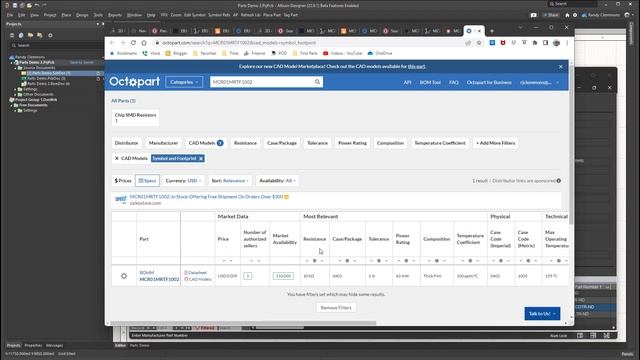640x360 pixels.
Task: Toggle sort control under Tolerance column
Action: pyautogui.click(x=379, y=261)
